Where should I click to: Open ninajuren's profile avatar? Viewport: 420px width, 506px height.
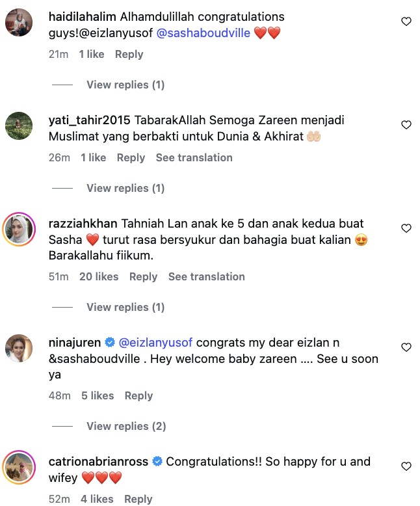(x=20, y=348)
